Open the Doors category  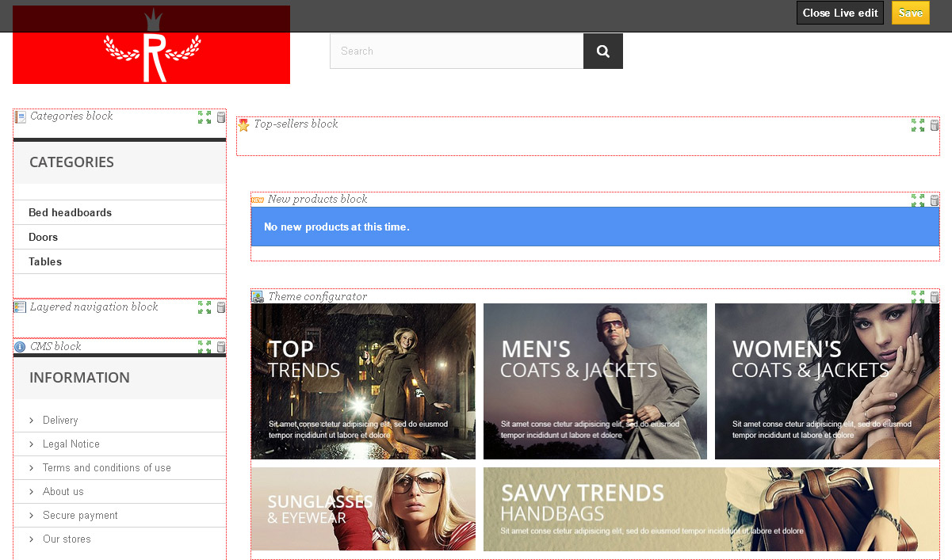pos(43,237)
